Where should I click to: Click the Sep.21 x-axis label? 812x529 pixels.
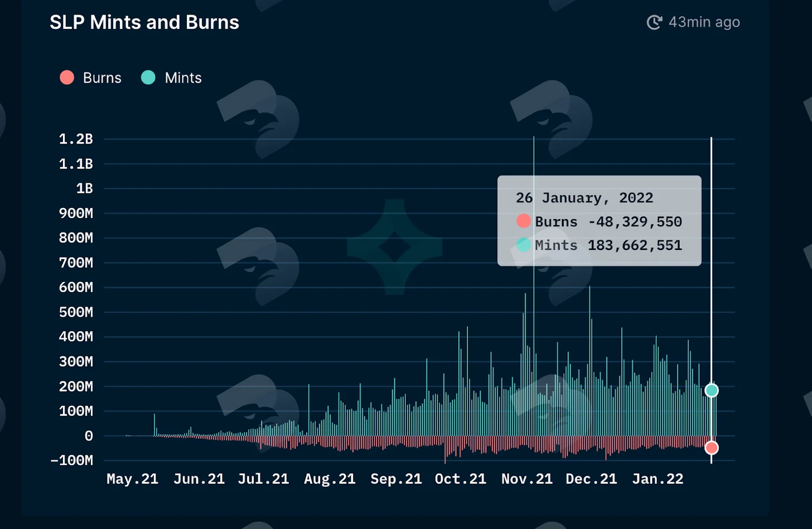[396, 479]
